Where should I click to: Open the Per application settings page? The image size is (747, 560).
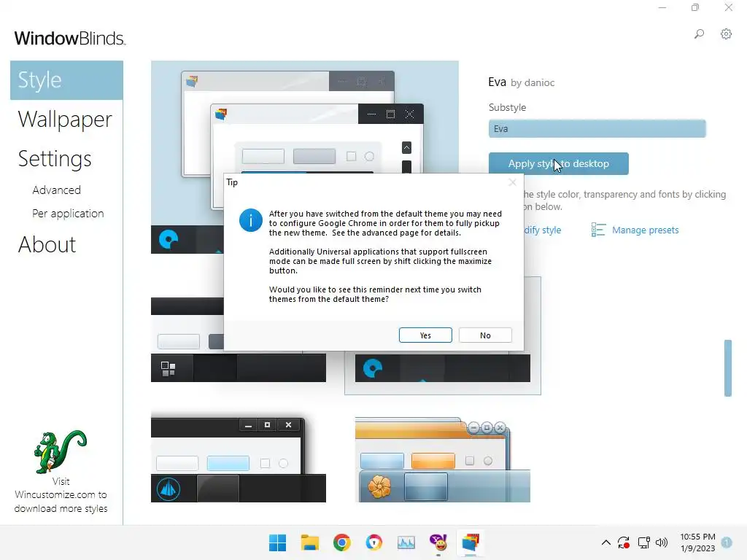click(68, 214)
